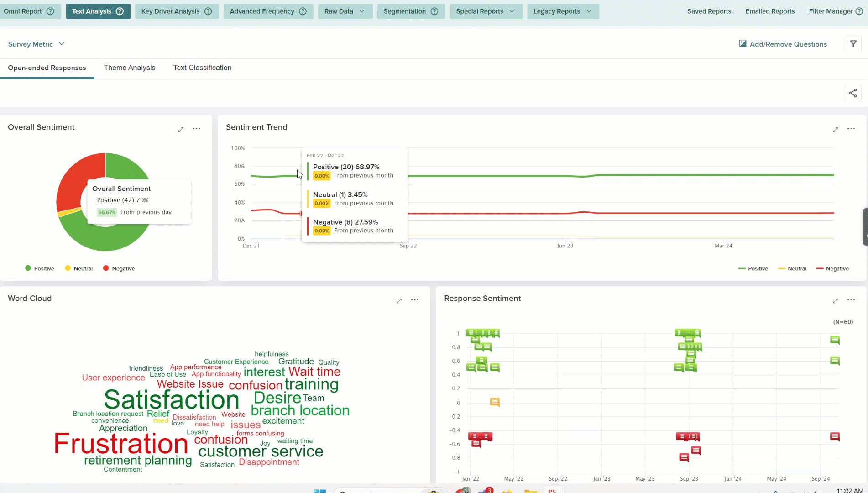The image size is (868, 493).
Task: Expand the Overall Sentiment chart
Action: point(181,130)
